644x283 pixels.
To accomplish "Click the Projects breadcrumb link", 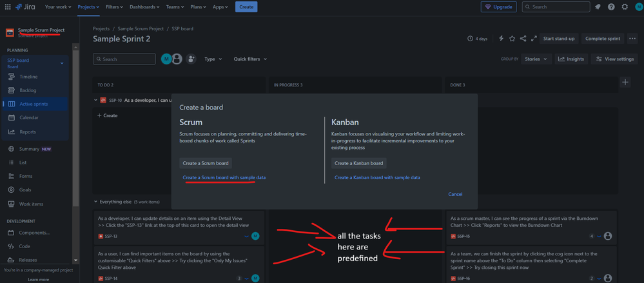I will tap(101, 29).
